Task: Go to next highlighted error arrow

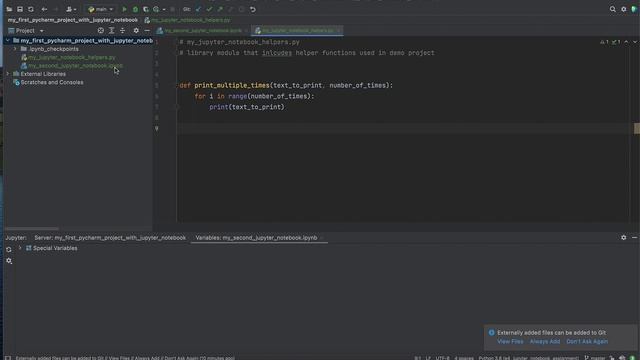Action: tap(635, 42)
